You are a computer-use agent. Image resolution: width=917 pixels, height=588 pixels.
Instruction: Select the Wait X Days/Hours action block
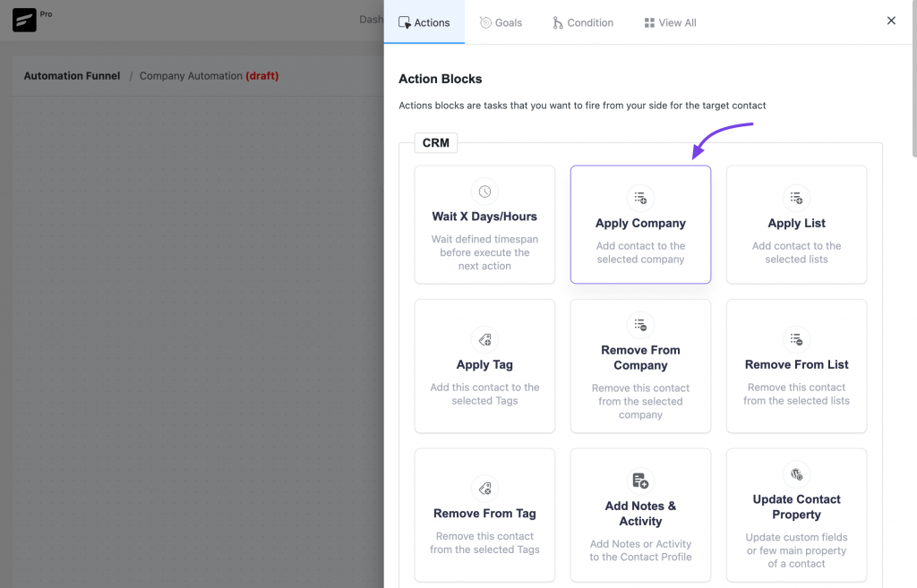[x=484, y=225]
